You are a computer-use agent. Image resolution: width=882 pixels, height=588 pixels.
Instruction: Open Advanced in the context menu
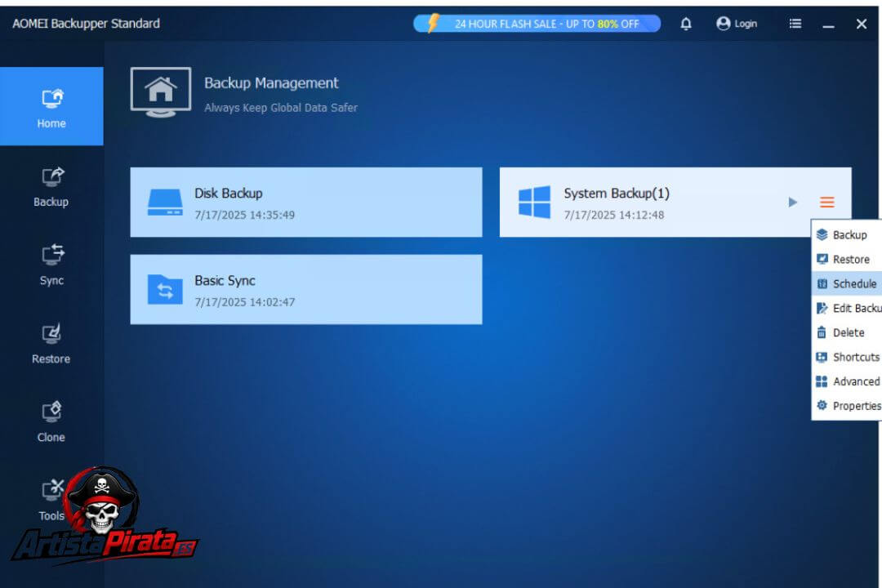click(x=846, y=381)
